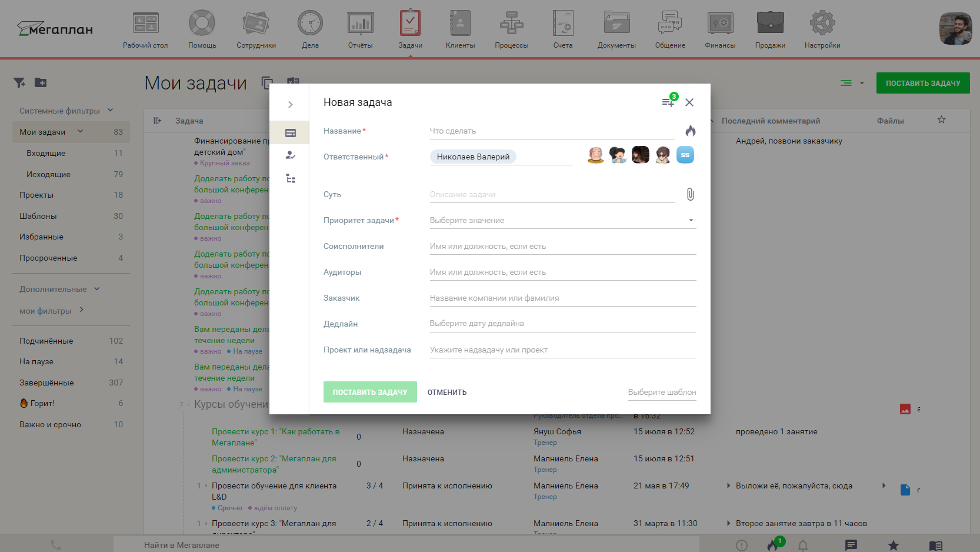The image size is (980, 552).
Task: Open Счета invoices icon
Action: point(563,29)
